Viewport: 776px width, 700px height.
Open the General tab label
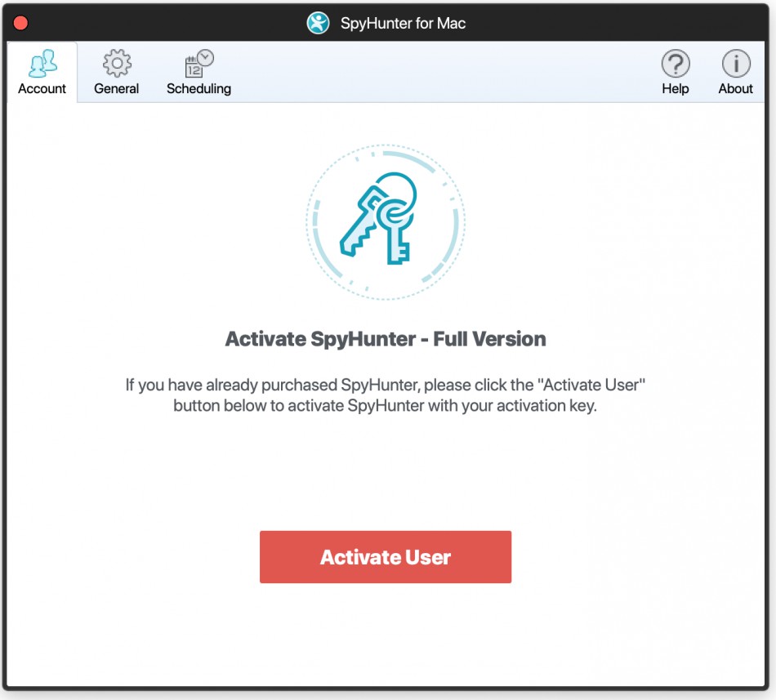(x=117, y=89)
